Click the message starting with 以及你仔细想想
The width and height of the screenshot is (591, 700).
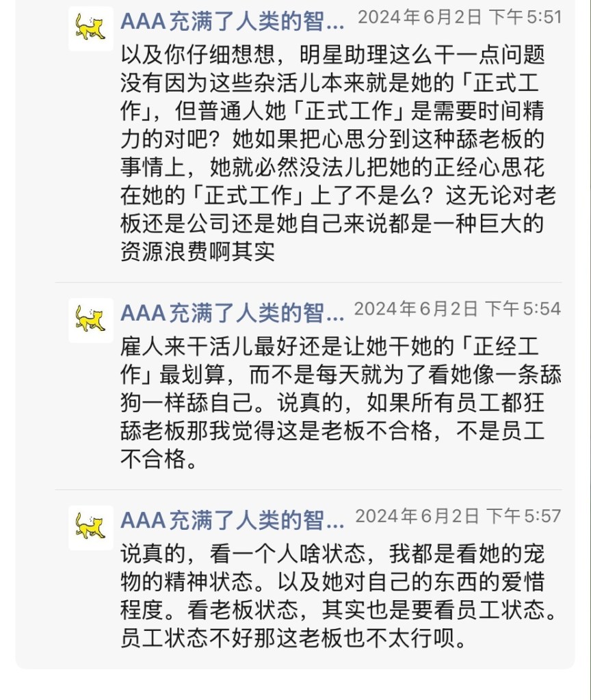click(x=338, y=152)
